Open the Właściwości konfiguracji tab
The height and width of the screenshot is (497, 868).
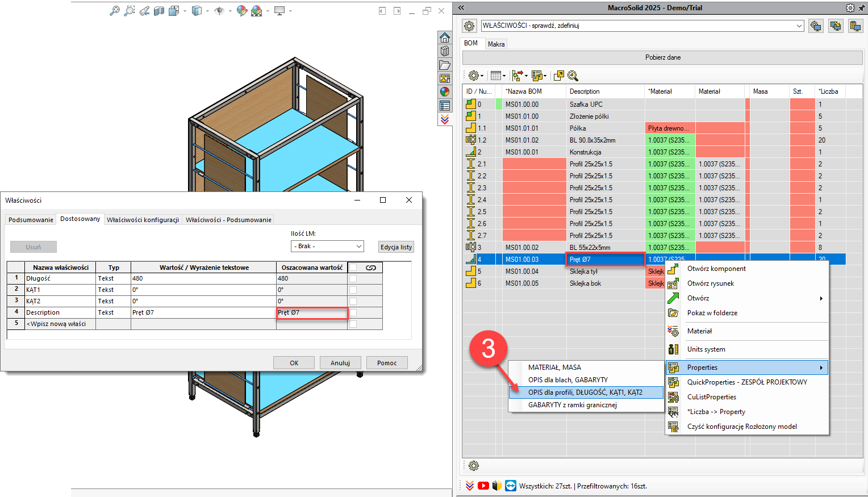(143, 220)
